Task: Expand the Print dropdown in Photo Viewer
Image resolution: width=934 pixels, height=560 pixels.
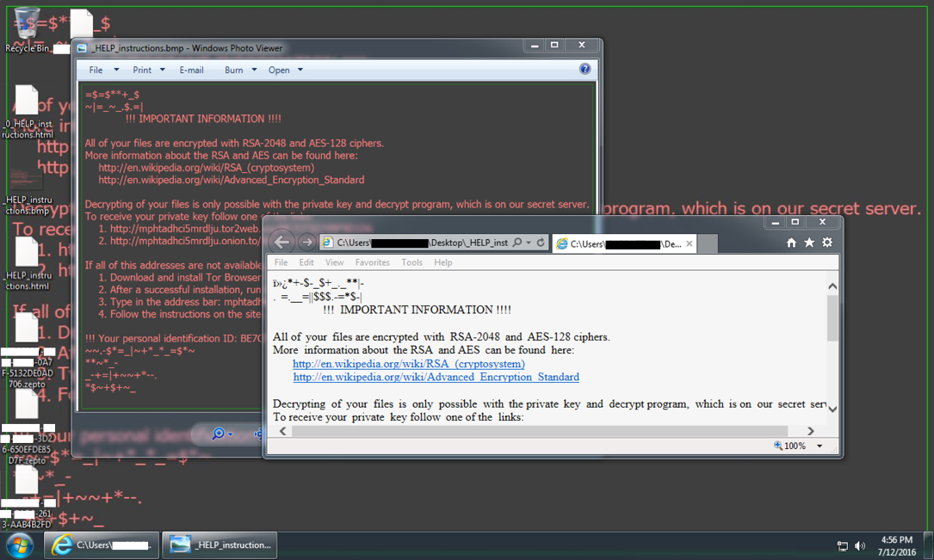Action: pos(146,71)
